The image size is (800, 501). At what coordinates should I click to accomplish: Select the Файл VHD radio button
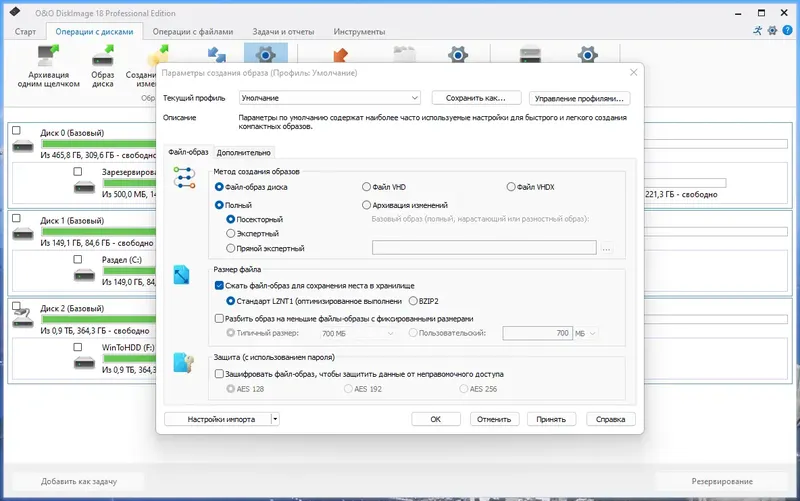click(x=366, y=187)
